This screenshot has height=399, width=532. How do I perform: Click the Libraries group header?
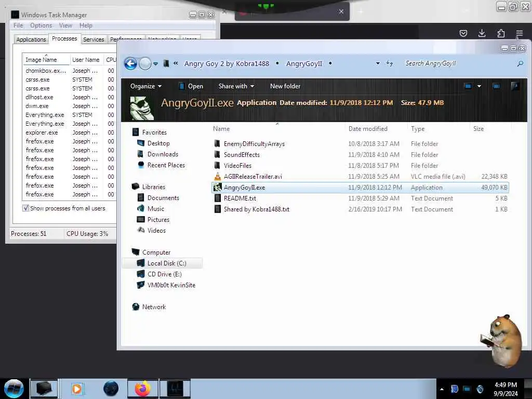(153, 187)
